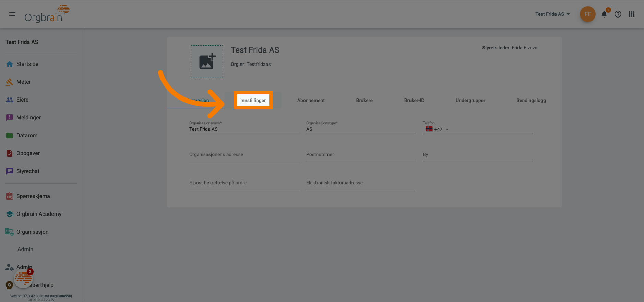Open the help question mark icon
Viewport: 644px width, 302px height.
pyautogui.click(x=618, y=14)
